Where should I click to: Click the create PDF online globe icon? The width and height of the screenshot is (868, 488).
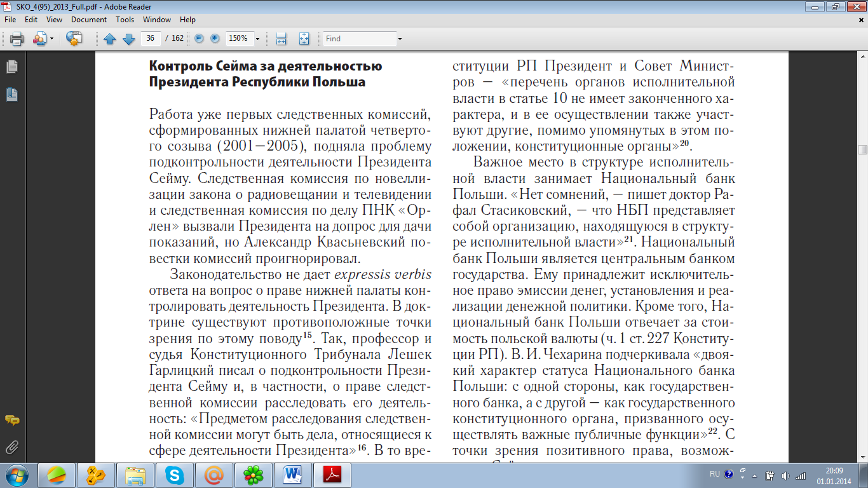[74, 39]
